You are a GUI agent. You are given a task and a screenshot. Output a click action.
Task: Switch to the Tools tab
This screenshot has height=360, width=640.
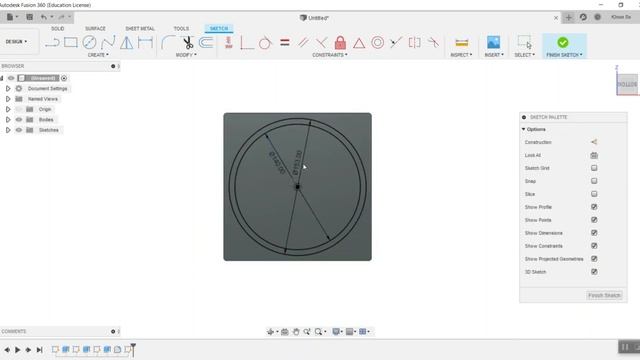click(181, 29)
